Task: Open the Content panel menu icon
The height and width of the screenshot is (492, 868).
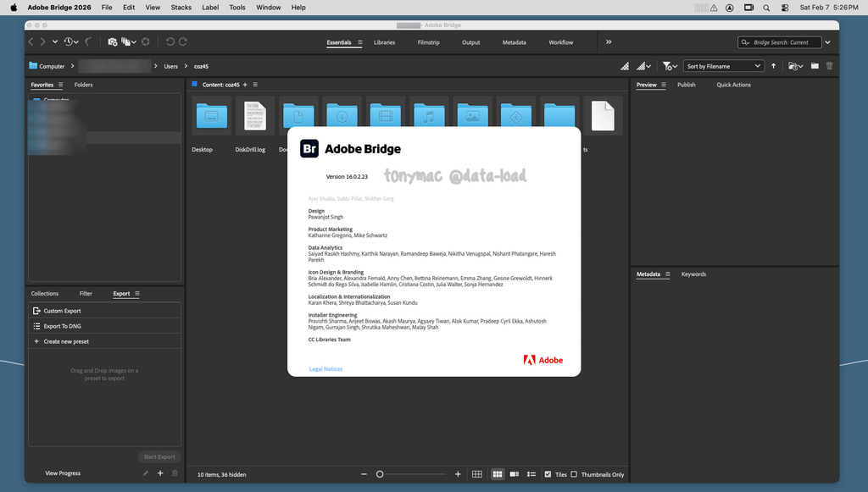Action: click(255, 86)
